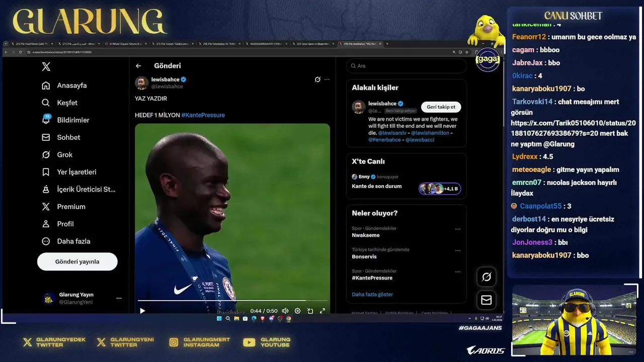Image resolution: width=644 pixels, height=362 pixels.
Task: Open lewisbahce in Alakalı kişiler
Action: pyautogui.click(x=382, y=104)
